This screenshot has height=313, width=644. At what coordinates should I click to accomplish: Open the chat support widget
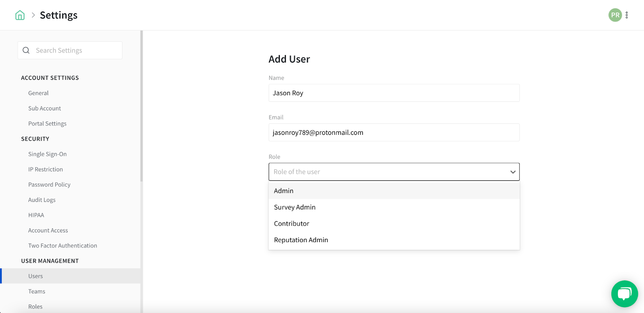tap(624, 294)
